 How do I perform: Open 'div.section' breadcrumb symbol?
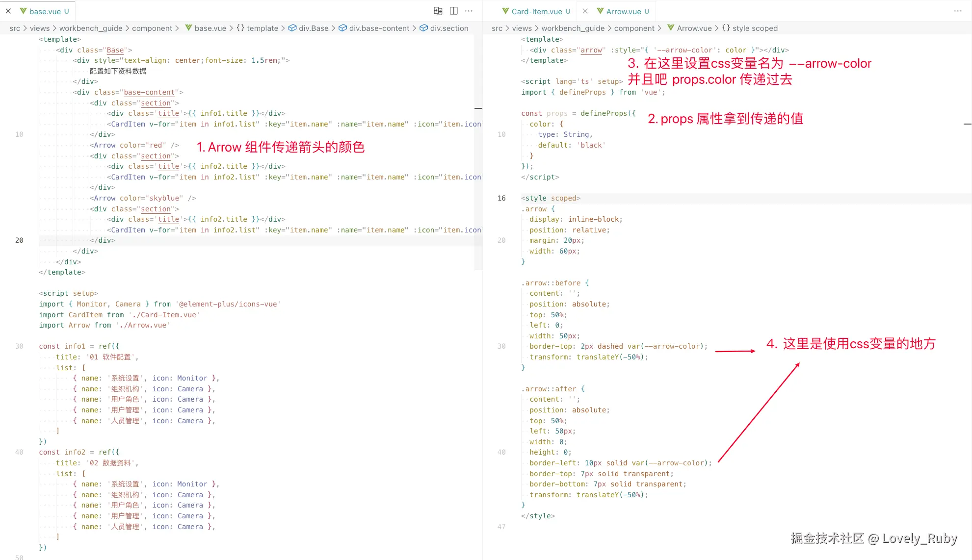point(449,28)
